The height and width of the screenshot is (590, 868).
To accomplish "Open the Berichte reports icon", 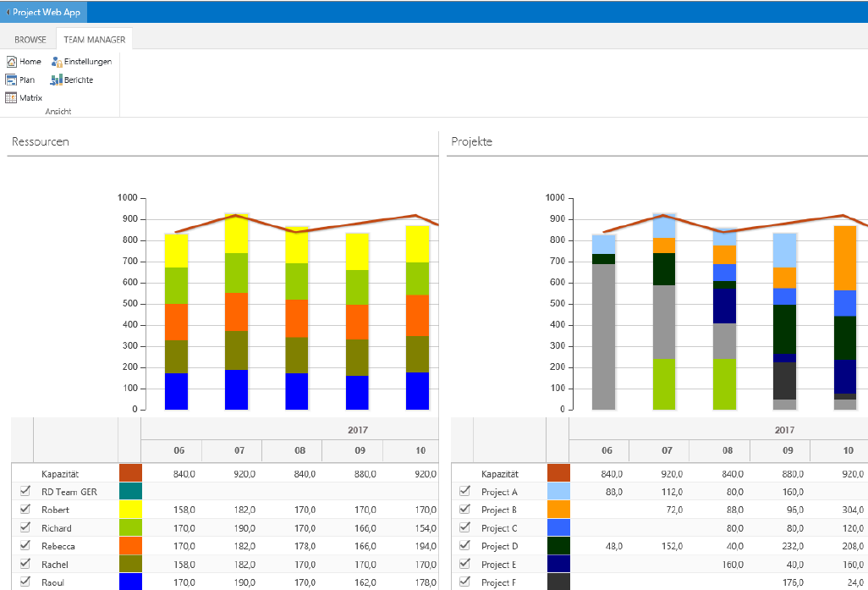I will [x=57, y=80].
